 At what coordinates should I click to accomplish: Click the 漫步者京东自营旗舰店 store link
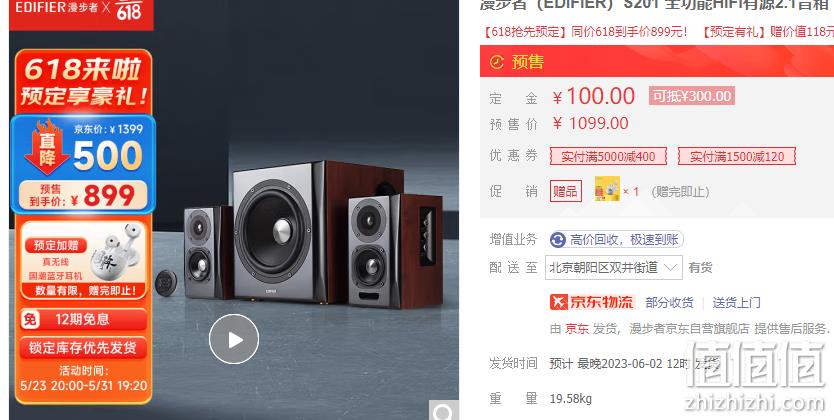point(689,329)
